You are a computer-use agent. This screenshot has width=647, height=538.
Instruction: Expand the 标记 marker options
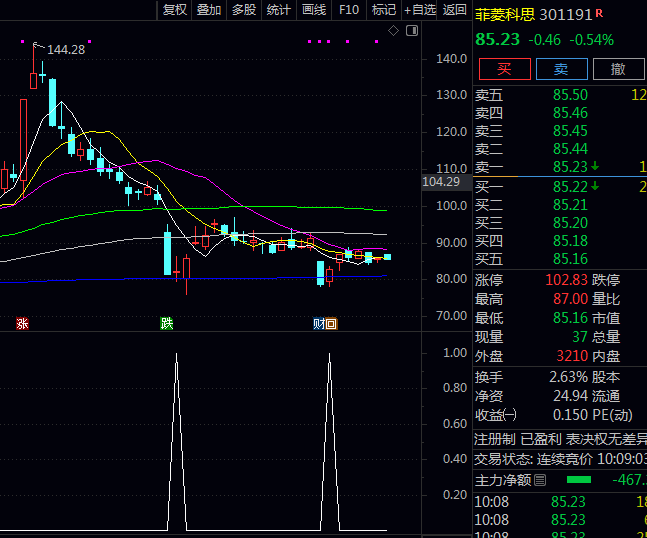point(383,10)
